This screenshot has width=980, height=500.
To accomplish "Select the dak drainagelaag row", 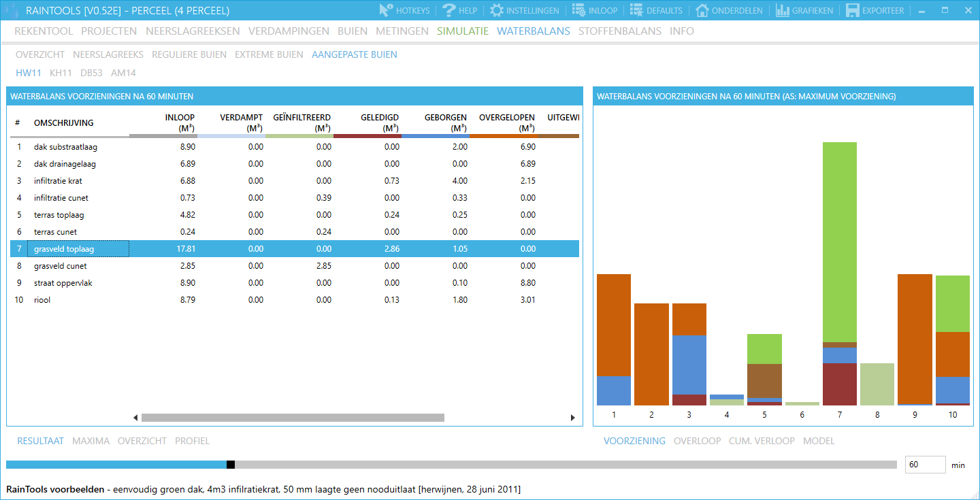I will pyautogui.click(x=294, y=164).
